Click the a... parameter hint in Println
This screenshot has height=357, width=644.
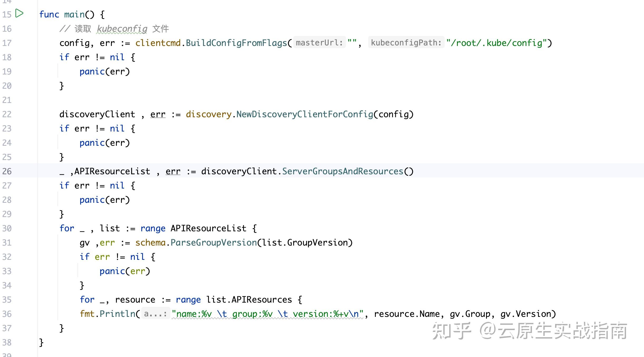[x=155, y=314]
